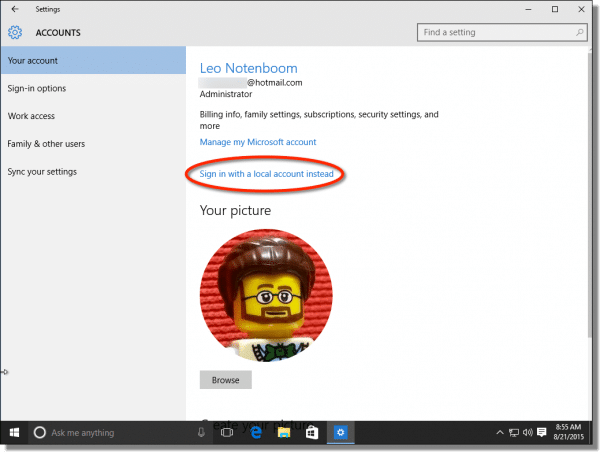Show hidden system tray icons

pos(500,433)
